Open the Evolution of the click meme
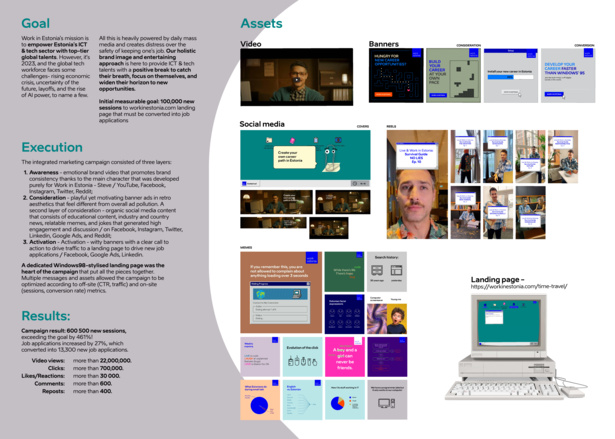Screen dimensions: 615x439 302,357
